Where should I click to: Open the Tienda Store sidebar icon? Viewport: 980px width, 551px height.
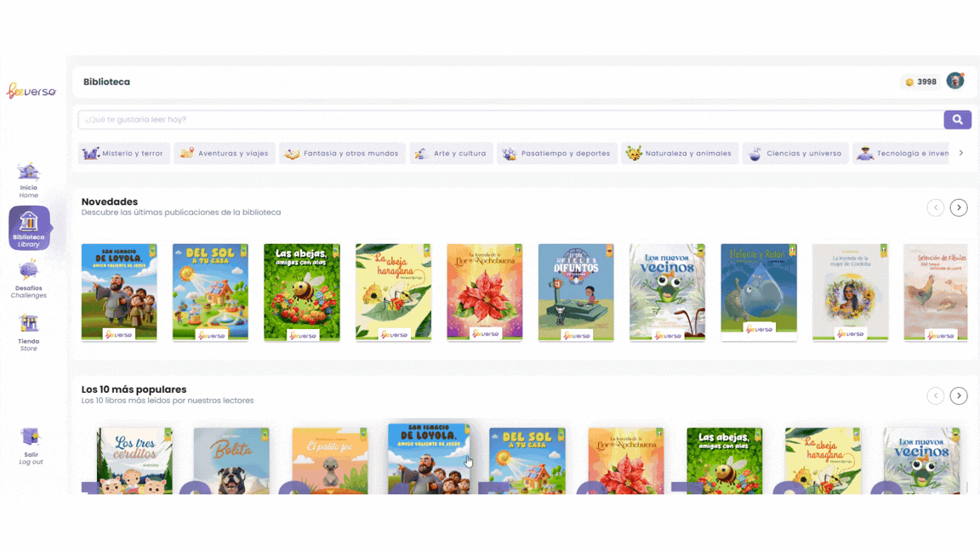(29, 331)
